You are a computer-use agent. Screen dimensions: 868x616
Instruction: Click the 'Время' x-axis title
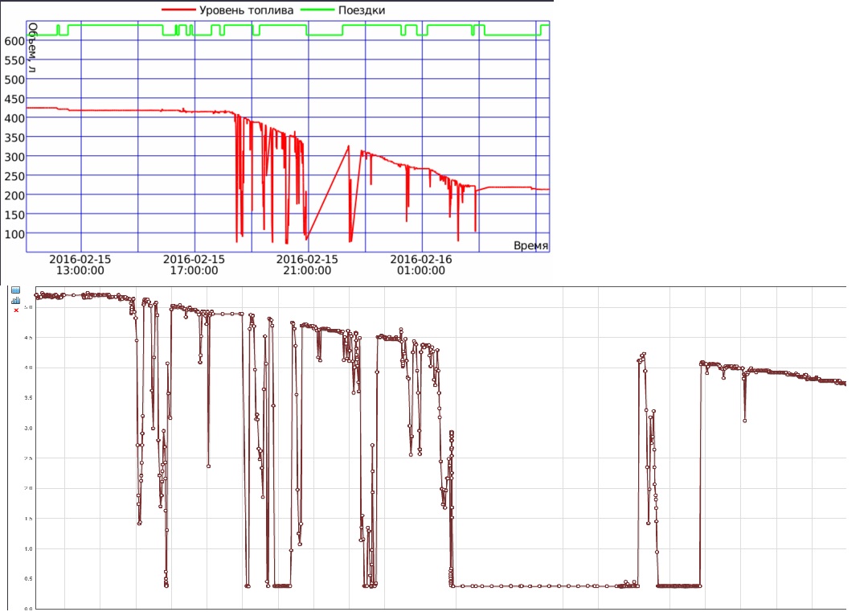coord(530,245)
